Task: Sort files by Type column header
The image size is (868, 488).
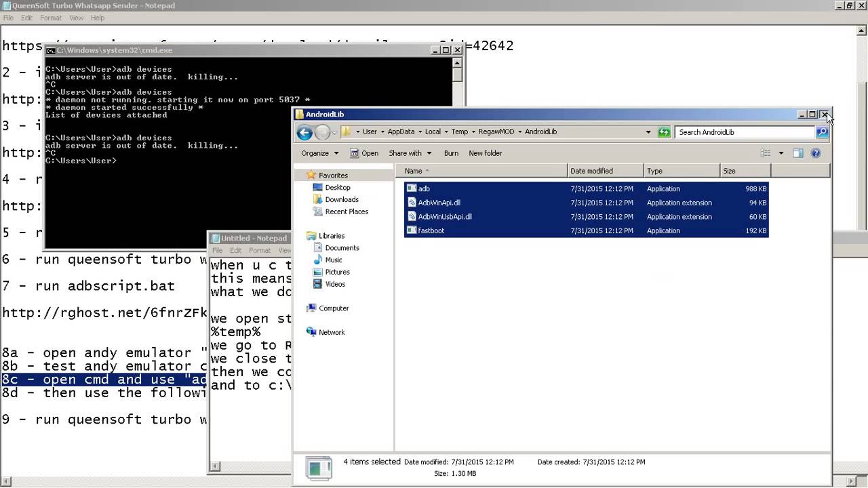Action: (x=682, y=171)
